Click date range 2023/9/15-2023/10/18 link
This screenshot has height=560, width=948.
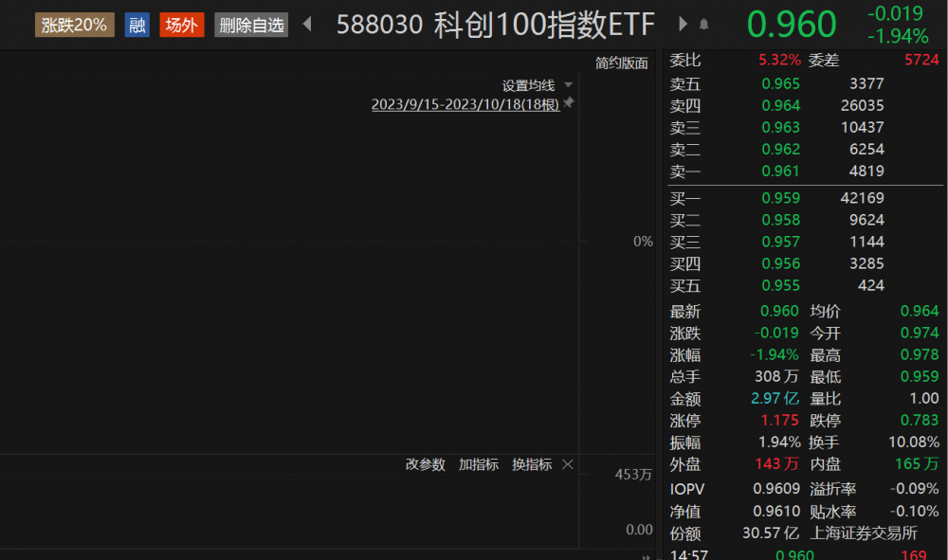click(465, 104)
